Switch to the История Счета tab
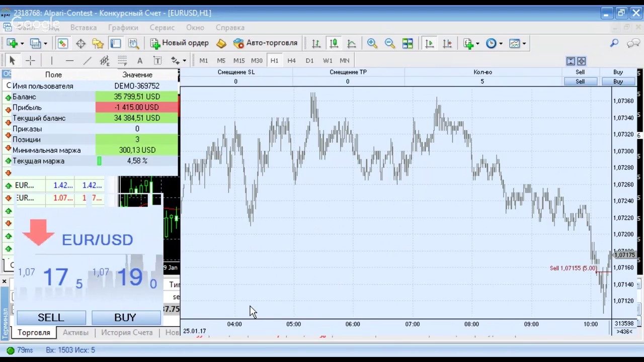 point(127,332)
